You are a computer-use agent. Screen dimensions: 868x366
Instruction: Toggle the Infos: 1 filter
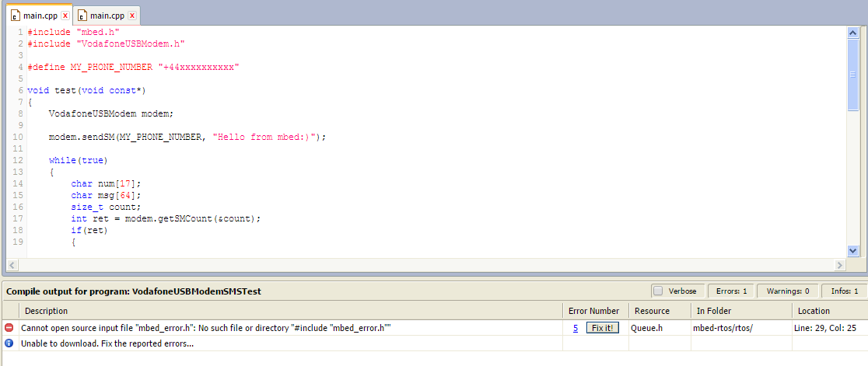tap(844, 291)
